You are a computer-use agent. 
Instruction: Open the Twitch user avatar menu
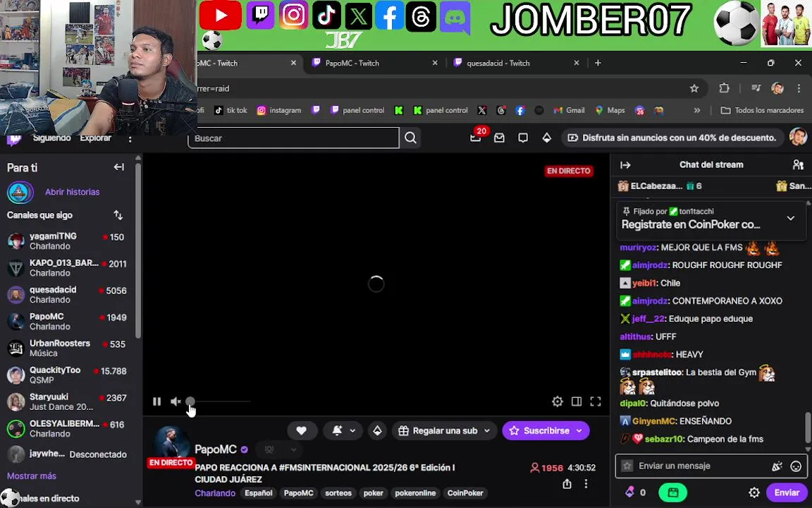tap(798, 138)
